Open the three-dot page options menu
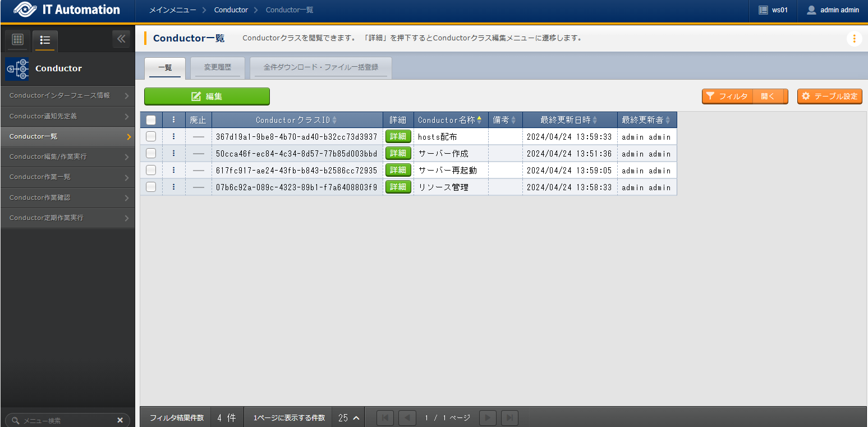 tap(854, 39)
